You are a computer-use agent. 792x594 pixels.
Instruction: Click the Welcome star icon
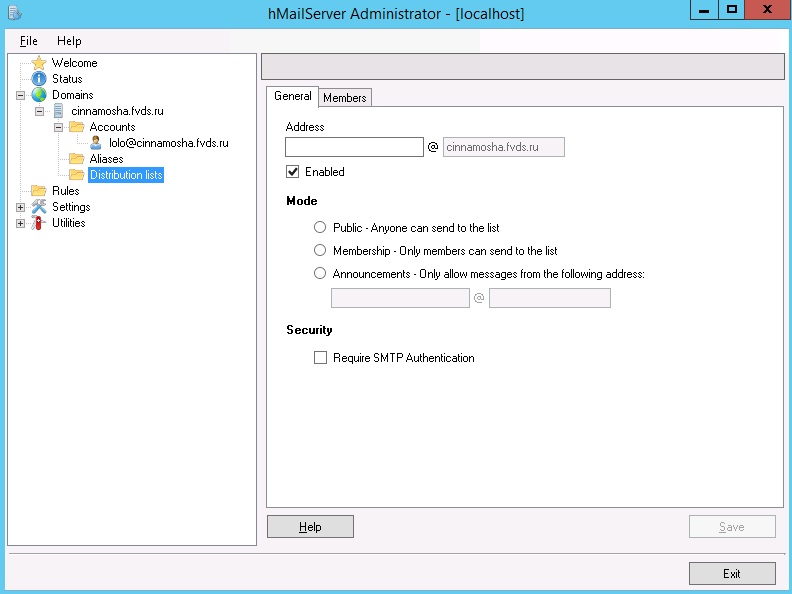(39, 63)
